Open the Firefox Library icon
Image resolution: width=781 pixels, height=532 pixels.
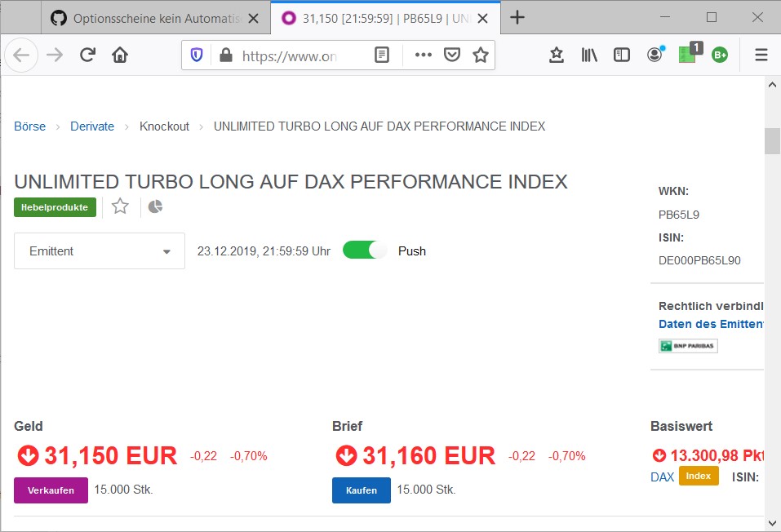(x=588, y=54)
